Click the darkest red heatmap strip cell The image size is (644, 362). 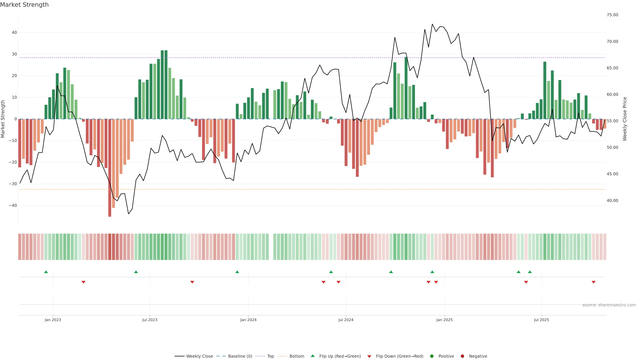(110, 247)
